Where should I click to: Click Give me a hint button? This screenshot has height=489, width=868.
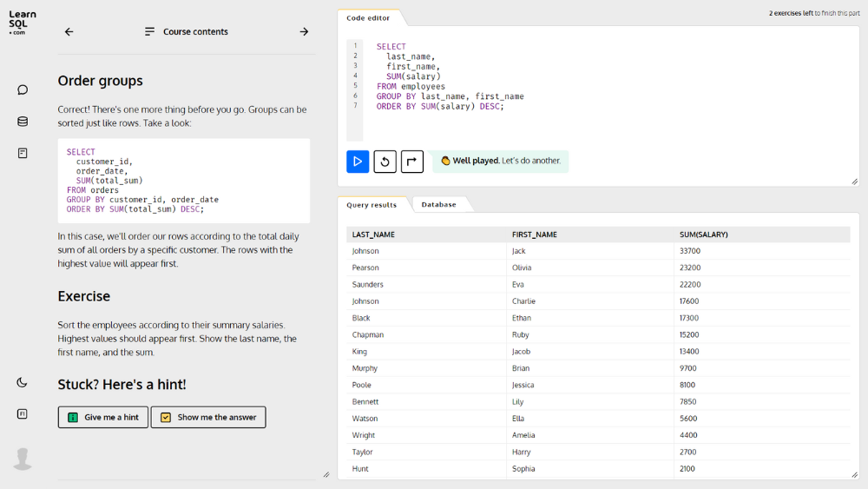pyautogui.click(x=103, y=417)
